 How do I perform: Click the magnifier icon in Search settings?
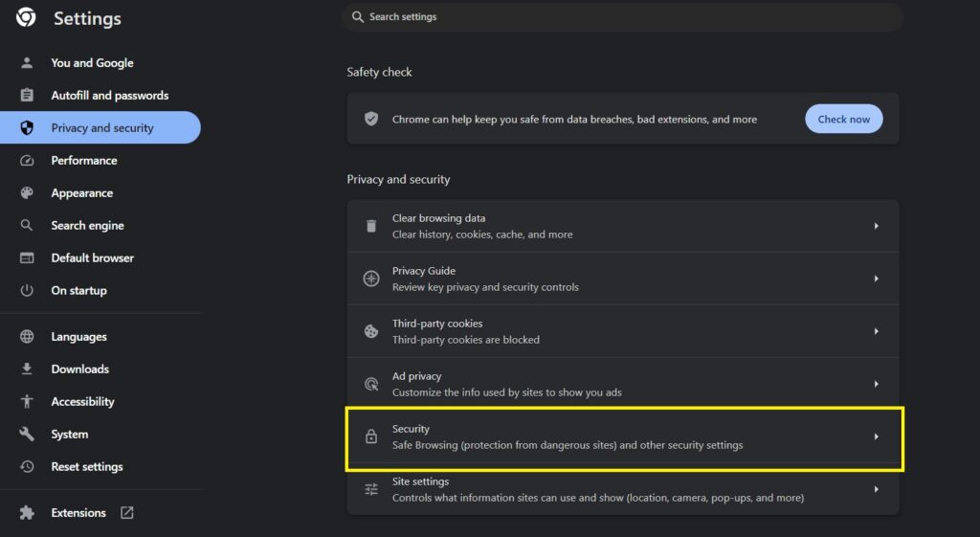[358, 17]
